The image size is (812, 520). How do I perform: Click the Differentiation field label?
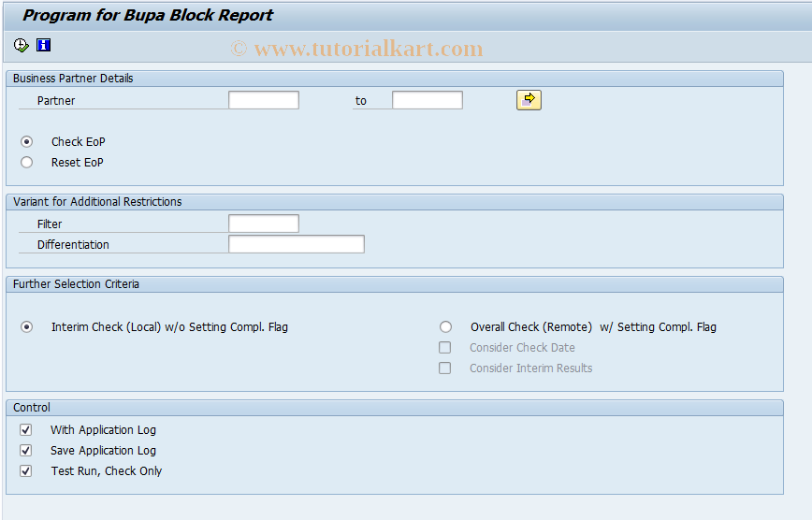click(x=73, y=245)
